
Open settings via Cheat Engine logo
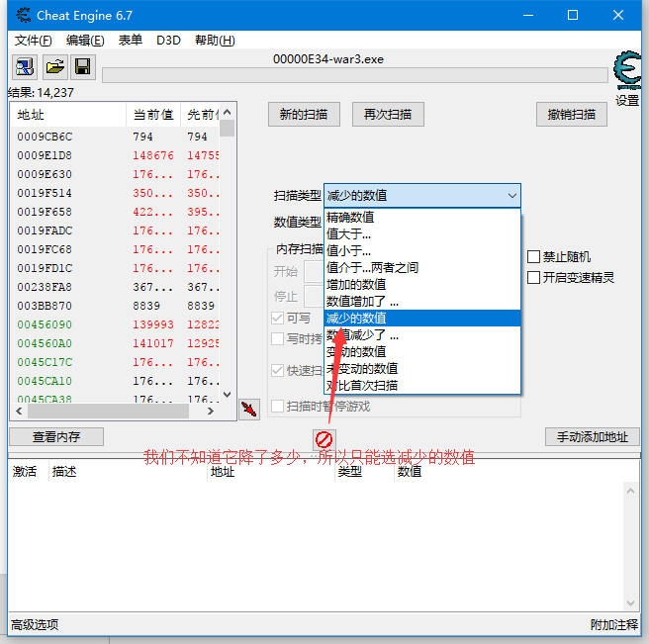[x=627, y=69]
